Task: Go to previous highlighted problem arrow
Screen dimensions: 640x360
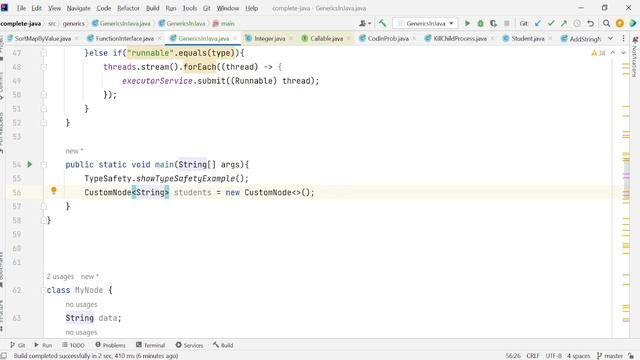Action: pos(613,53)
